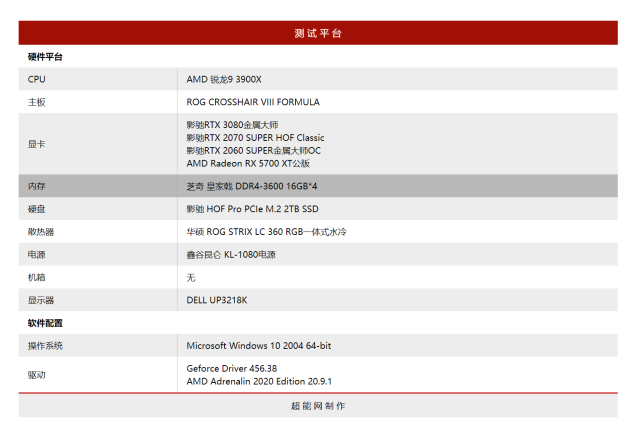
Task: Click the RTX 2070 SUPER HOF Classic line
Action: pos(256,138)
